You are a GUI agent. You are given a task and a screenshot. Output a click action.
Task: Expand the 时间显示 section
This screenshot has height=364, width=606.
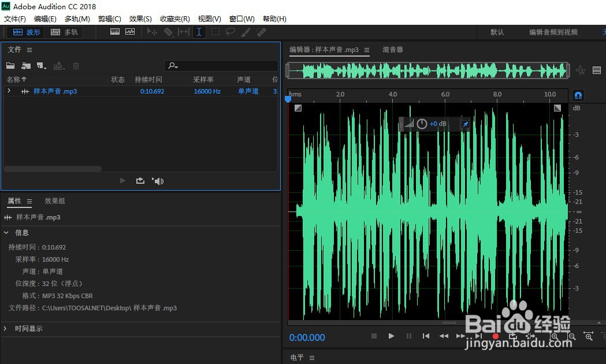[5, 328]
